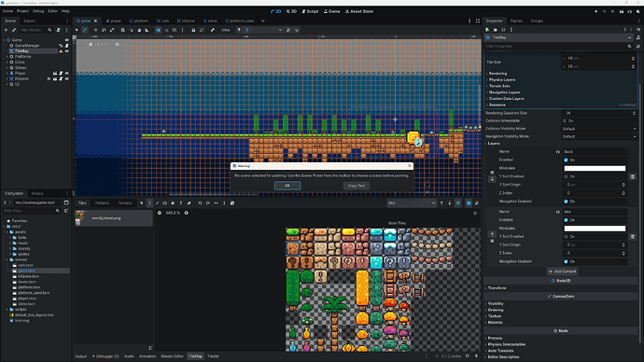
Task: Select the TileMap eraser tool
Action: [x=189, y=202]
